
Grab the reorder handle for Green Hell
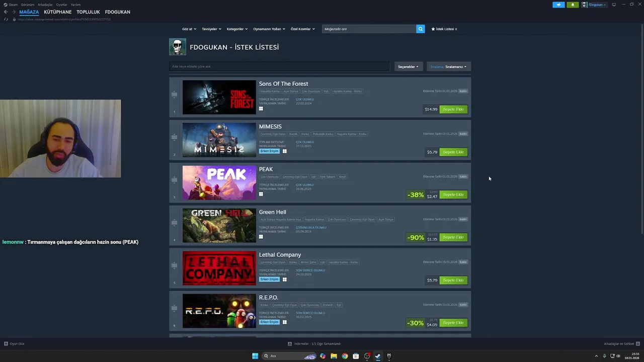(175, 222)
